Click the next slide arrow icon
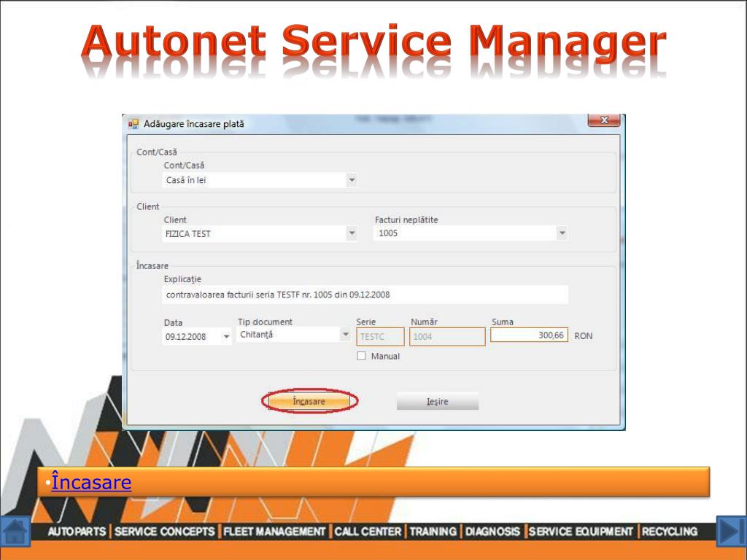747x560 pixels. click(731, 531)
